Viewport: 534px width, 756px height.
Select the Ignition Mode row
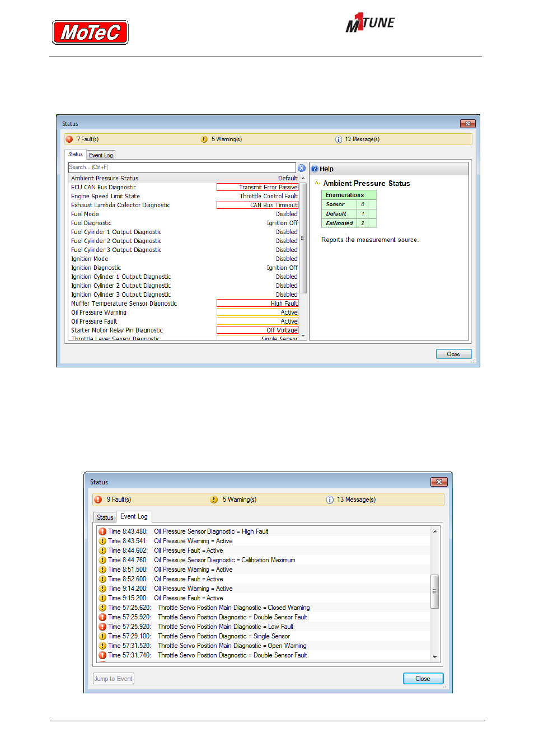[184, 259]
